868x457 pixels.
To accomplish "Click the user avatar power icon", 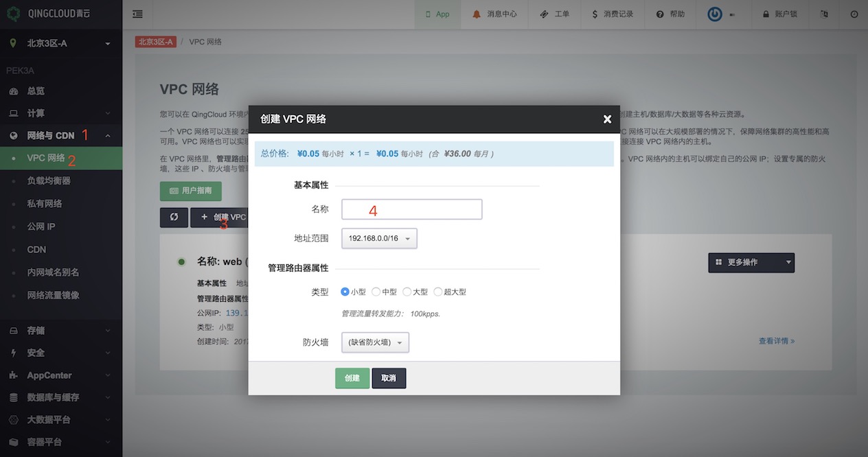I will point(715,14).
